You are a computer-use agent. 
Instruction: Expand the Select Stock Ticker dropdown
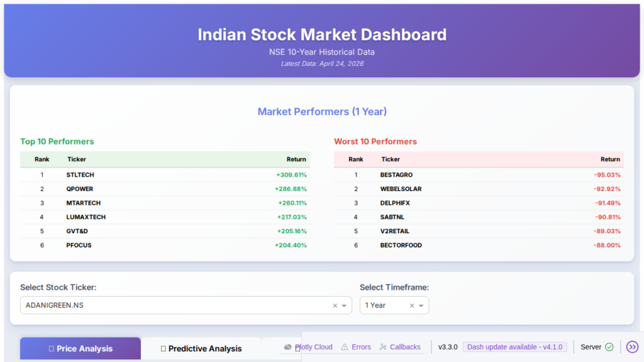point(344,305)
